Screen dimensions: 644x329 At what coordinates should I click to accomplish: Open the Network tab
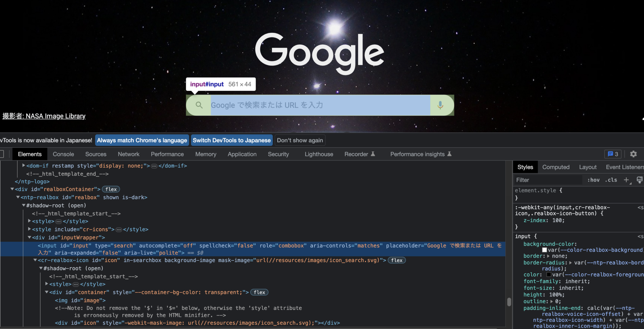[x=129, y=154]
